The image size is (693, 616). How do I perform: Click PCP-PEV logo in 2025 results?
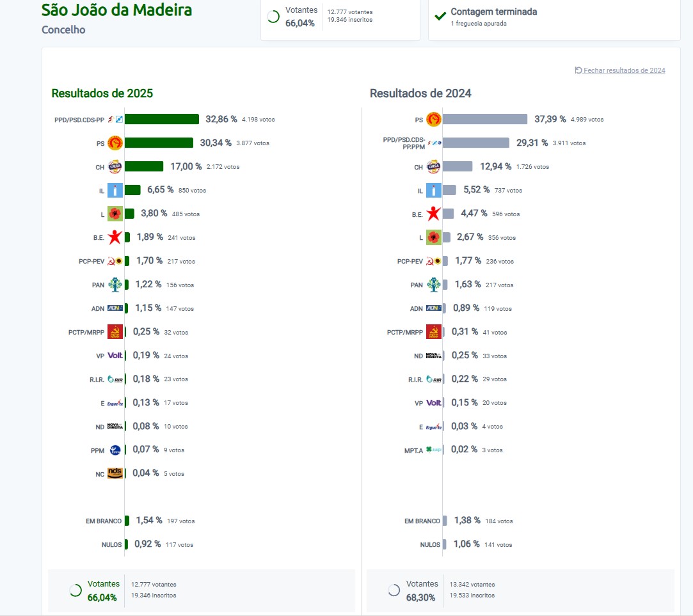click(x=115, y=261)
